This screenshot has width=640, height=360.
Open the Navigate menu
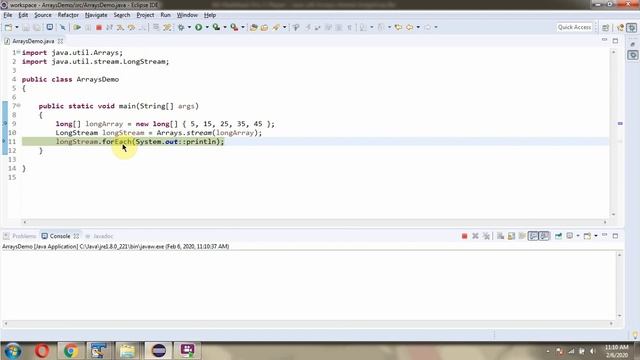pos(96,15)
